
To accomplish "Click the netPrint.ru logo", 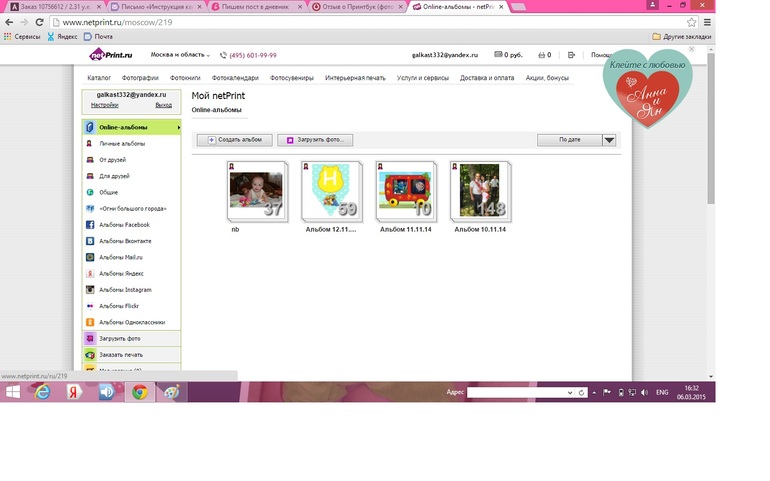I will [111, 55].
